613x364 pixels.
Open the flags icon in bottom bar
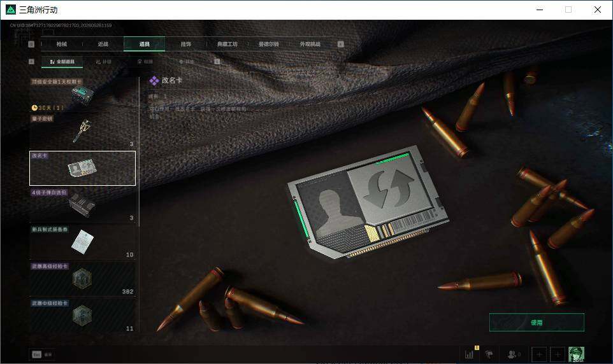(489, 354)
